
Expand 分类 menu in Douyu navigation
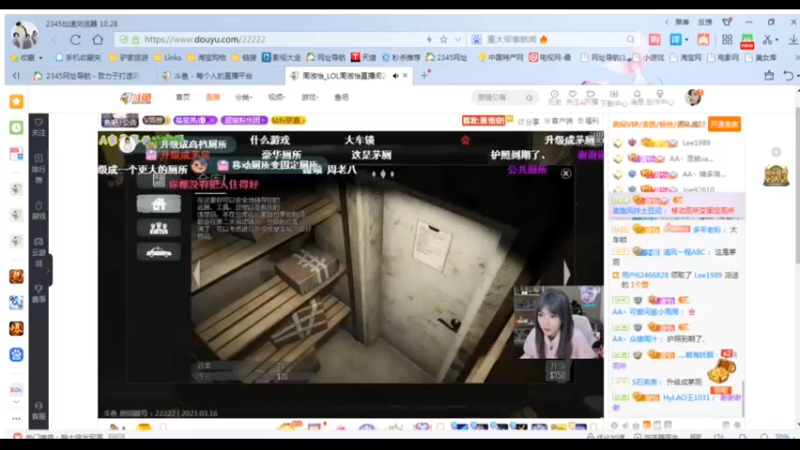[x=243, y=97]
